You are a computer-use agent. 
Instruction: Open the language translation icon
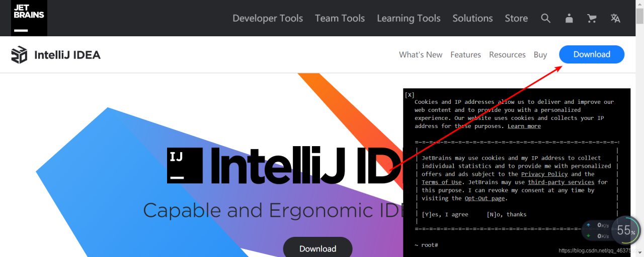[x=615, y=18]
